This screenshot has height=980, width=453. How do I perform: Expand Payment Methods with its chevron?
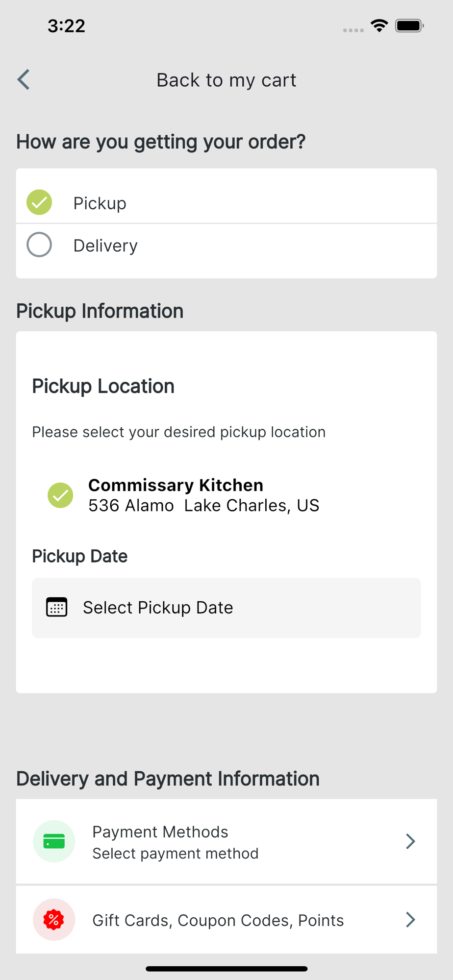(410, 841)
